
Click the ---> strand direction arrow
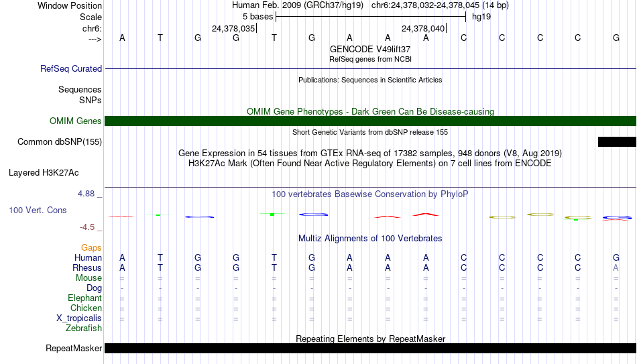(x=95, y=39)
